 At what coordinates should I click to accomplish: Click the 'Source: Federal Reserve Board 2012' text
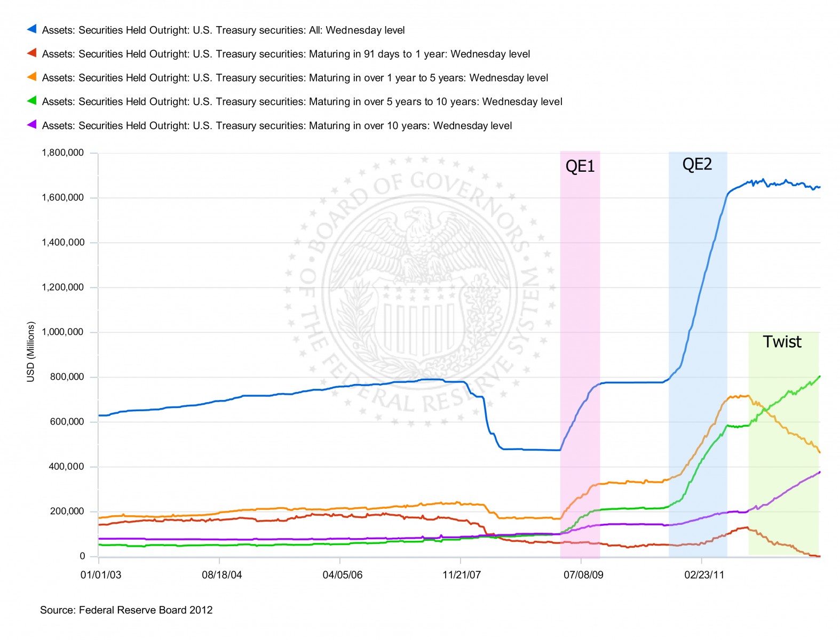coord(126,610)
